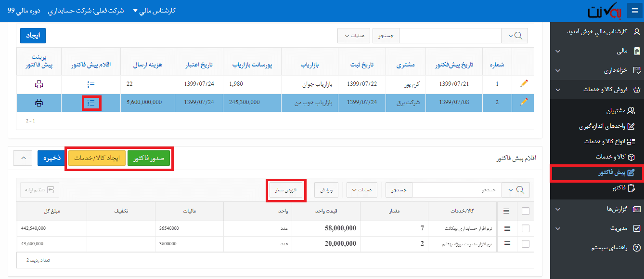Open the row hamburger icon for نرم افزار حسابداري بهکانت
Screen dimensions: 644x279
(507, 228)
